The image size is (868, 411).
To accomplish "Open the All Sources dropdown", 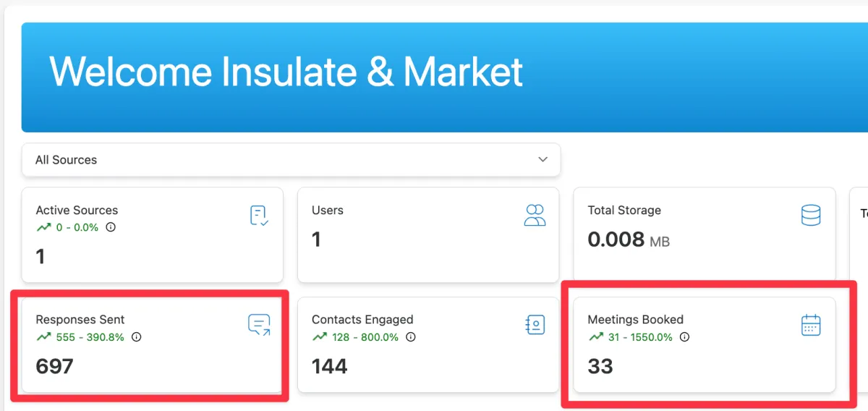I will [x=291, y=160].
